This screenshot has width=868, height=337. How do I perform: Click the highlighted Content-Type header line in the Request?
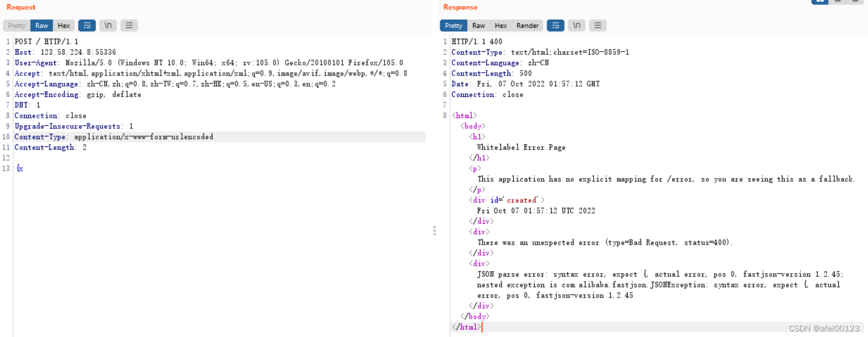(114, 136)
